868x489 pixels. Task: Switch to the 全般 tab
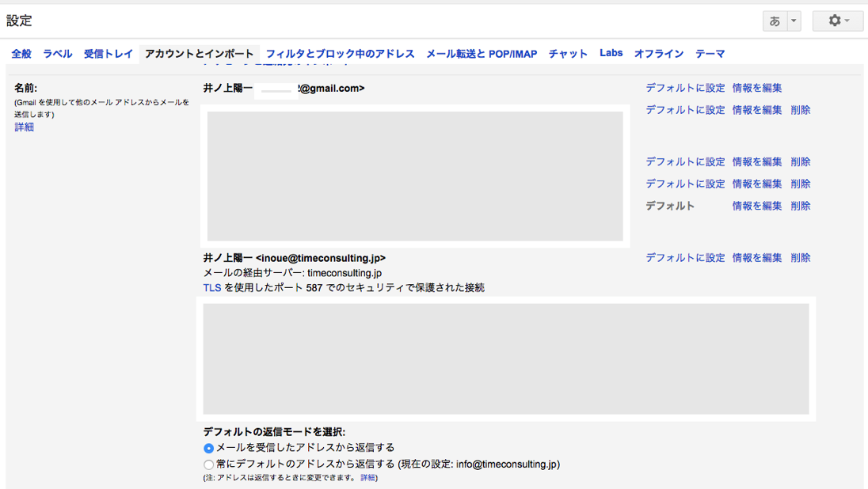[x=21, y=54]
